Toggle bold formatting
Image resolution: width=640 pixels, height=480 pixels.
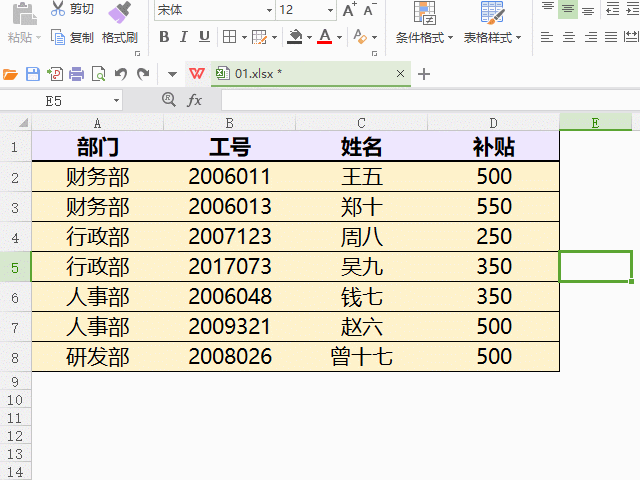pos(164,37)
